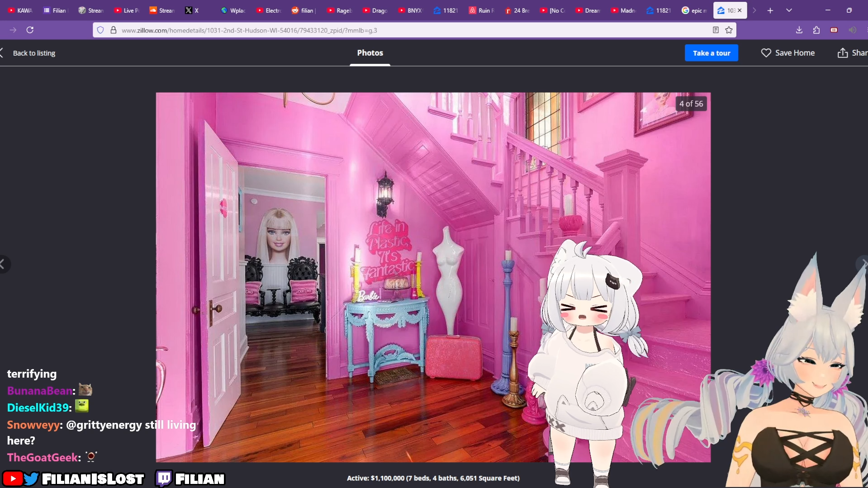Switch to the KAWA YouTube tab
This screenshot has width=868, height=488.
click(21, 10)
